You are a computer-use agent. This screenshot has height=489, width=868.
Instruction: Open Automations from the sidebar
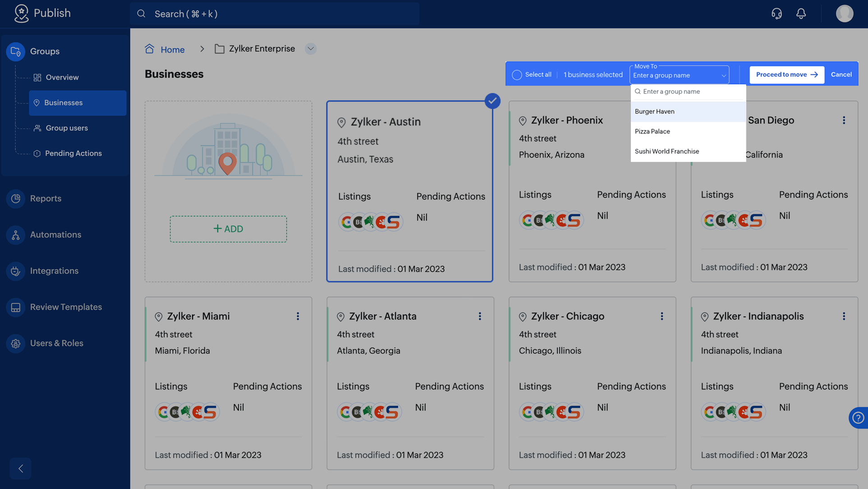point(55,235)
